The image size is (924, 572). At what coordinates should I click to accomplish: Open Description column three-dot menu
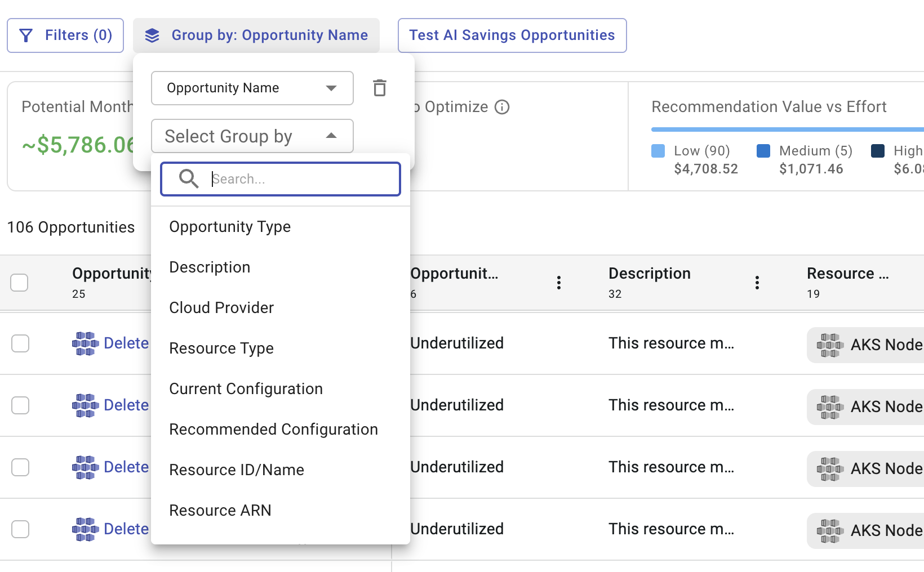[x=757, y=283]
